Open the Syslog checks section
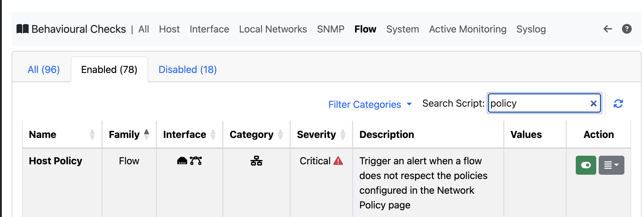The height and width of the screenshot is (217, 644). (x=531, y=29)
